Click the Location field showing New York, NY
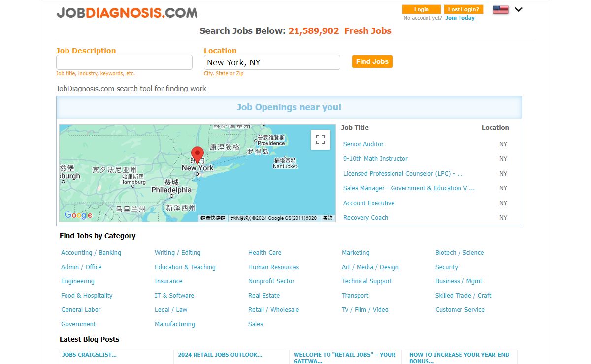Screen dimensions: 591x364 pyautogui.click(x=272, y=62)
